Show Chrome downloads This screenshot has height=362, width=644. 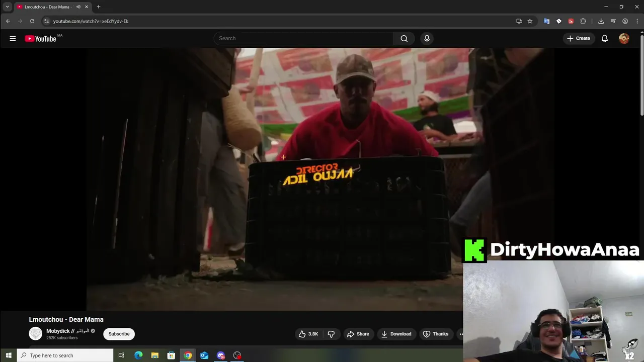pos(601,21)
